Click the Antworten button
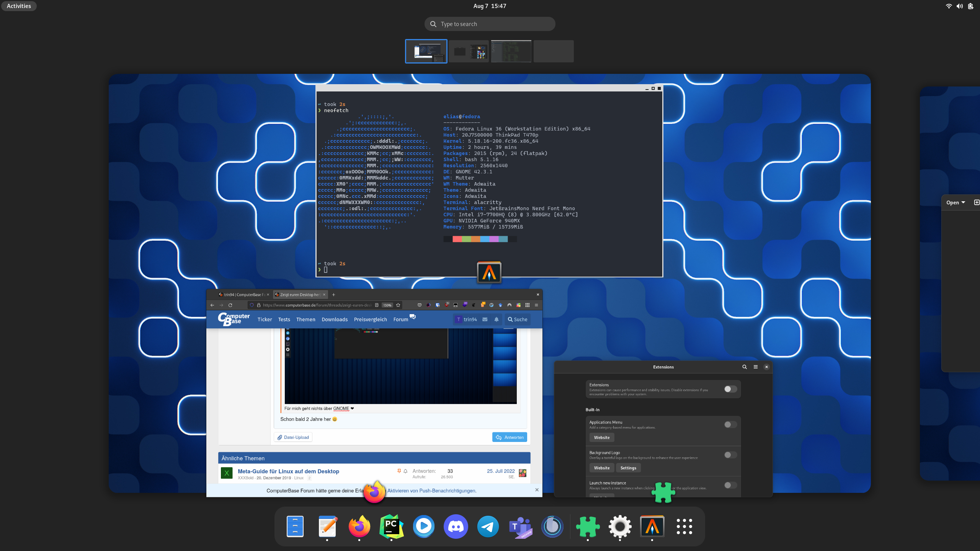The width and height of the screenshot is (980, 551). pos(510,437)
